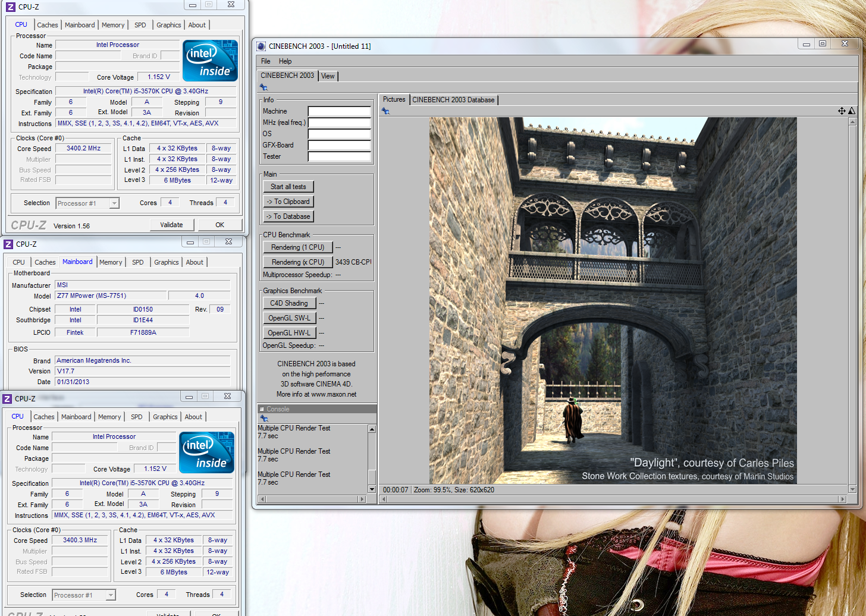Screen dimensions: 866x616
Task: Select the CINEBENCH 2003 main tab
Action: 287,76
